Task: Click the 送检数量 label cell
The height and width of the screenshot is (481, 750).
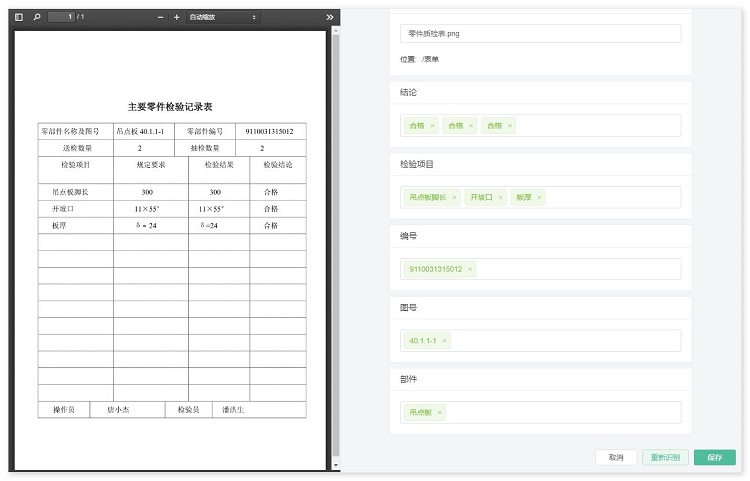Action: tap(77, 148)
